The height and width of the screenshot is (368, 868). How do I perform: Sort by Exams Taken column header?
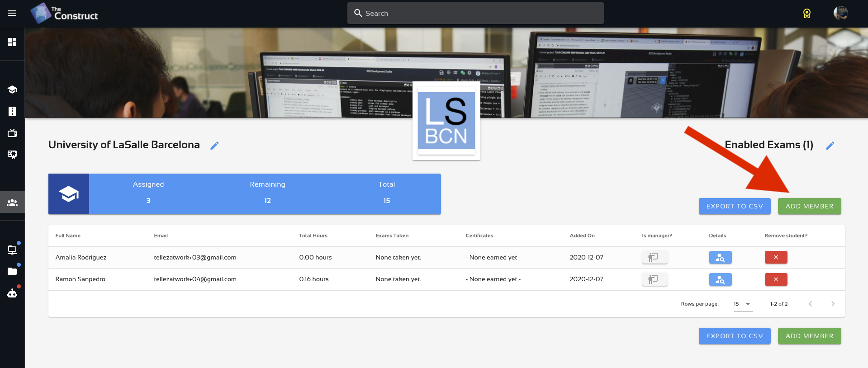pyautogui.click(x=392, y=236)
